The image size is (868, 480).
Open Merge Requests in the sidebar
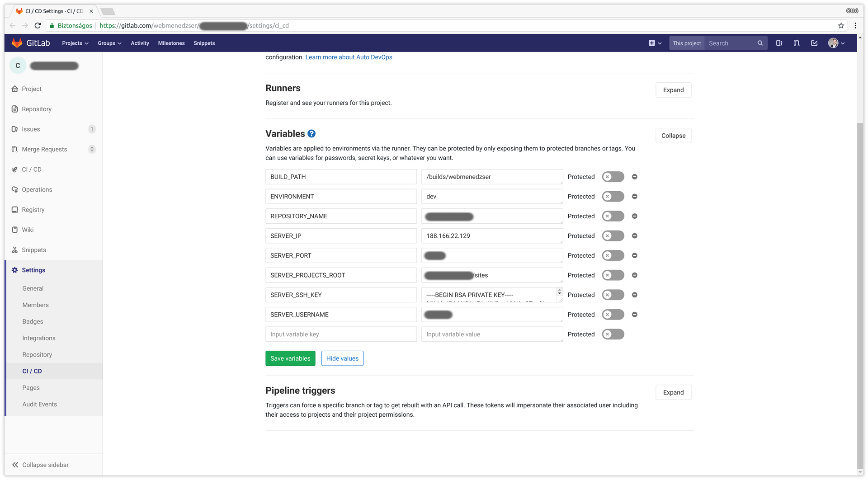click(x=54, y=149)
